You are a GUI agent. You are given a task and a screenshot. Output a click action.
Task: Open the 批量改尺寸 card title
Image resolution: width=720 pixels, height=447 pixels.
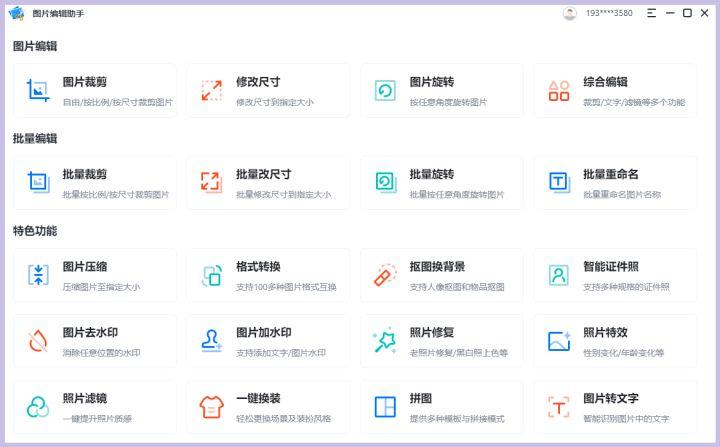click(x=264, y=174)
